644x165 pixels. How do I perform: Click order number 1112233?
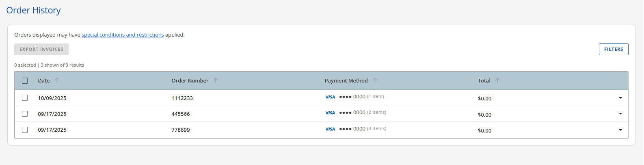[182, 98]
